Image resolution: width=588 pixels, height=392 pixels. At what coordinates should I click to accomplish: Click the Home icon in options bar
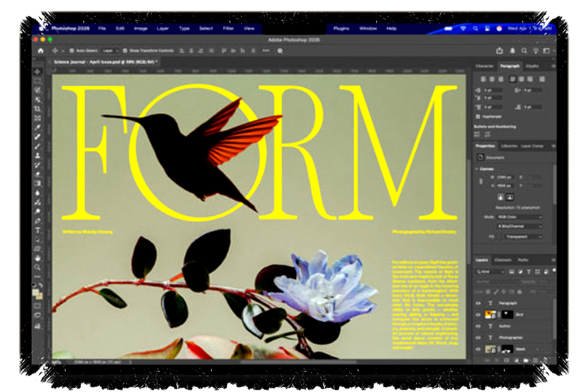click(40, 51)
